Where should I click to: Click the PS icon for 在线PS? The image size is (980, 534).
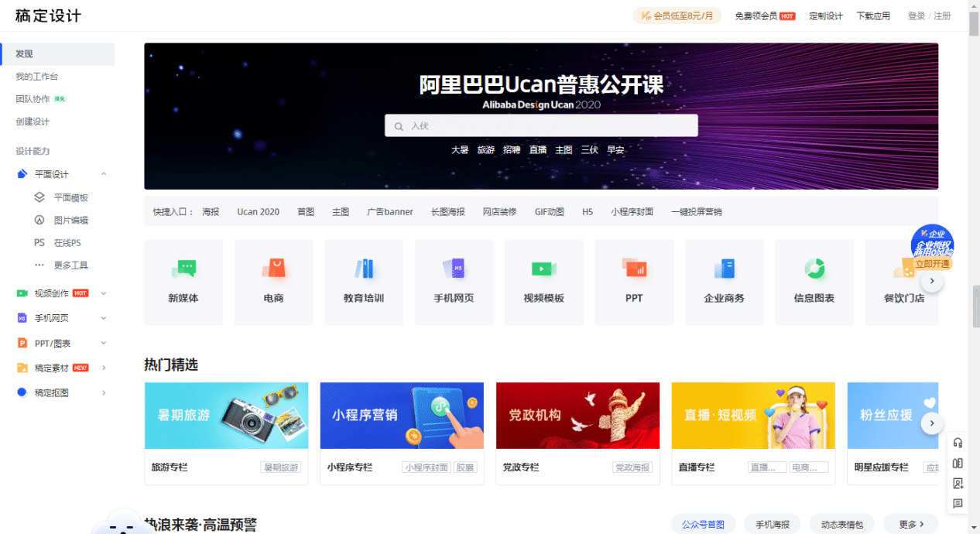pos(39,242)
